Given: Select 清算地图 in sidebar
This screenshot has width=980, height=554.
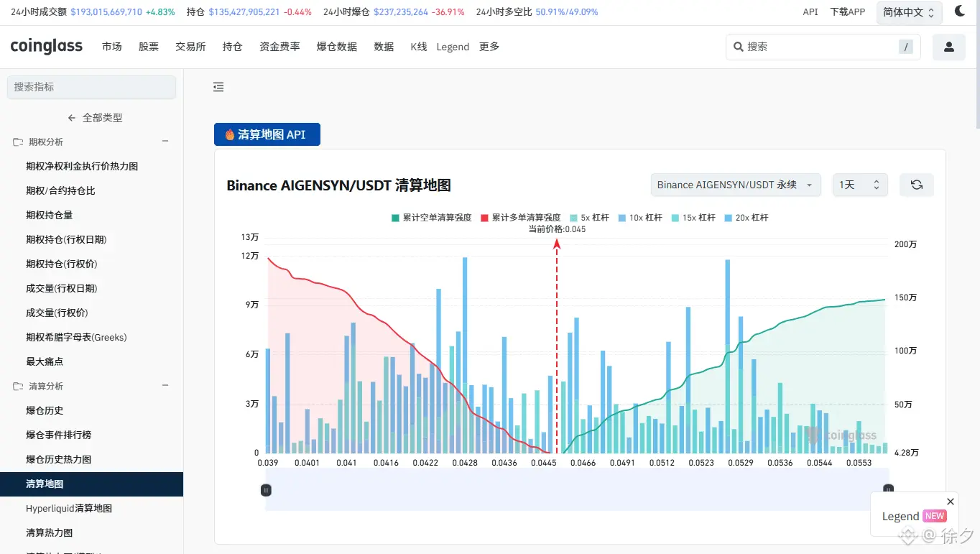Looking at the screenshot, I should (x=91, y=484).
